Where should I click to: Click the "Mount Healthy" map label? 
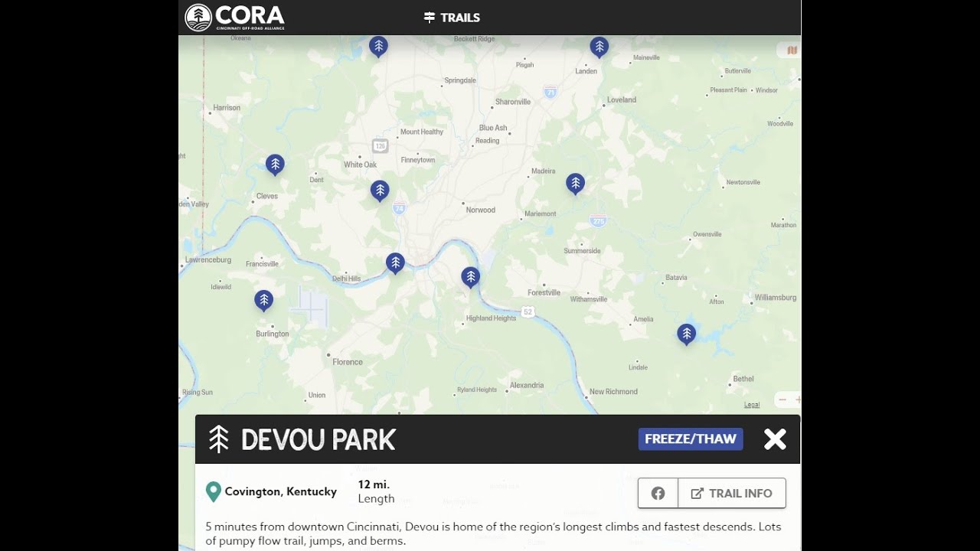tap(422, 132)
